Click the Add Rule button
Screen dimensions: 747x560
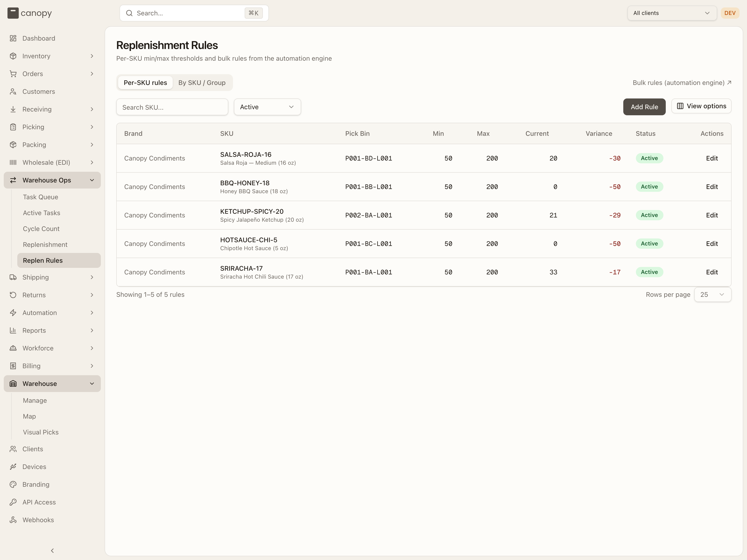tap(644, 107)
